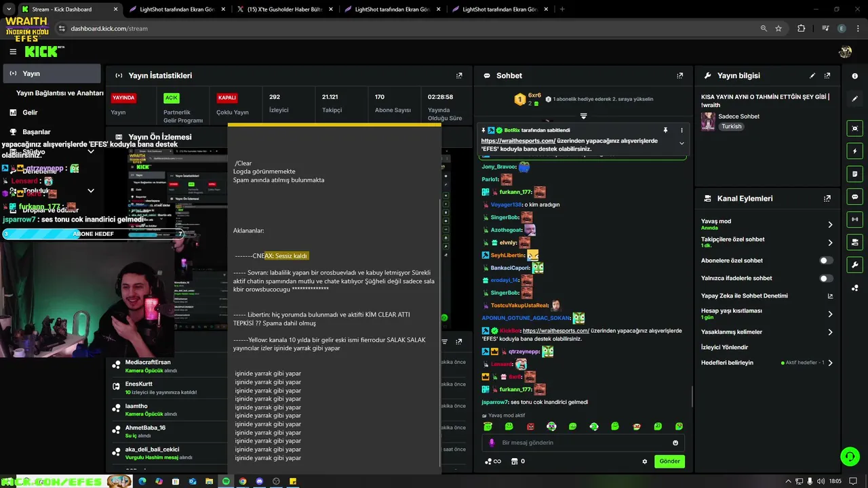The width and height of the screenshot is (868, 488).
Task: Click the Gönder send button
Action: pyautogui.click(x=669, y=462)
